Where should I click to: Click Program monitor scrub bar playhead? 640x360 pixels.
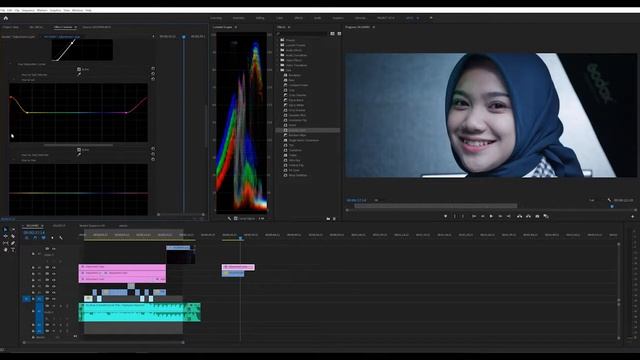(612, 207)
